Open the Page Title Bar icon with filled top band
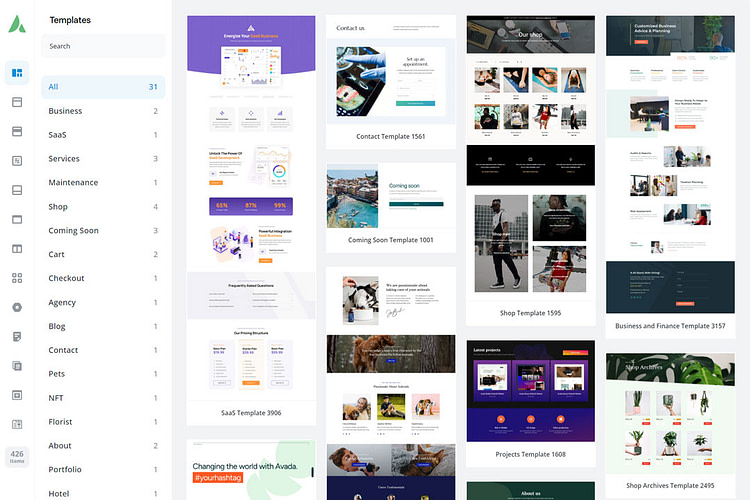 tap(17, 131)
